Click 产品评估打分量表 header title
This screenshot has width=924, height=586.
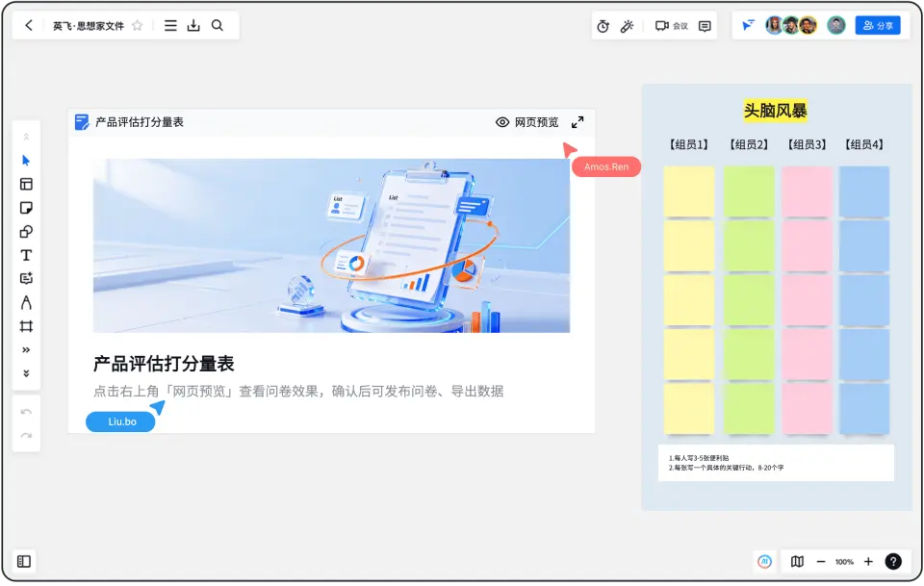point(140,122)
